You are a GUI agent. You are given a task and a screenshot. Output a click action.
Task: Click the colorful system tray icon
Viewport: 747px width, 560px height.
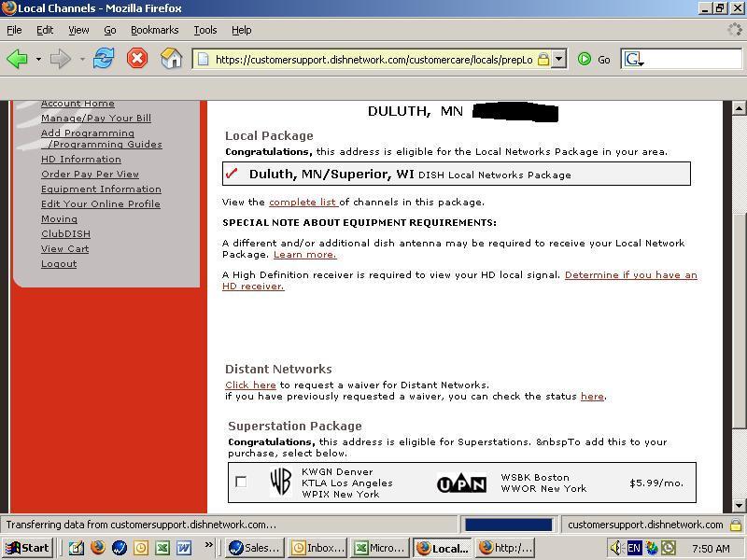pyautogui.click(x=651, y=548)
